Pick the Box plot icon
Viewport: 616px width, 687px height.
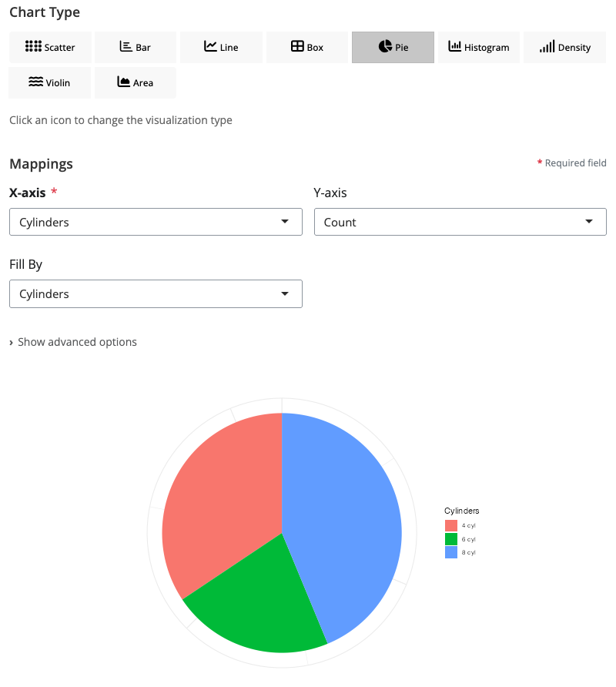(307, 47)
